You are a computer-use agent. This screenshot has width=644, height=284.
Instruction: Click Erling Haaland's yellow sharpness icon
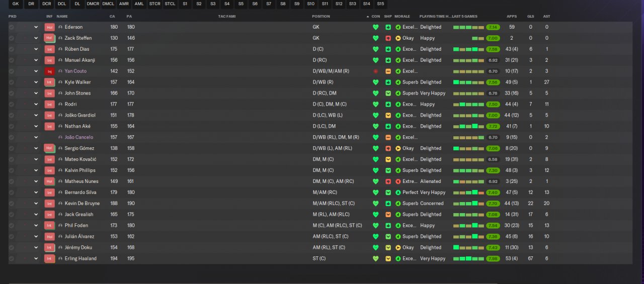388,259
